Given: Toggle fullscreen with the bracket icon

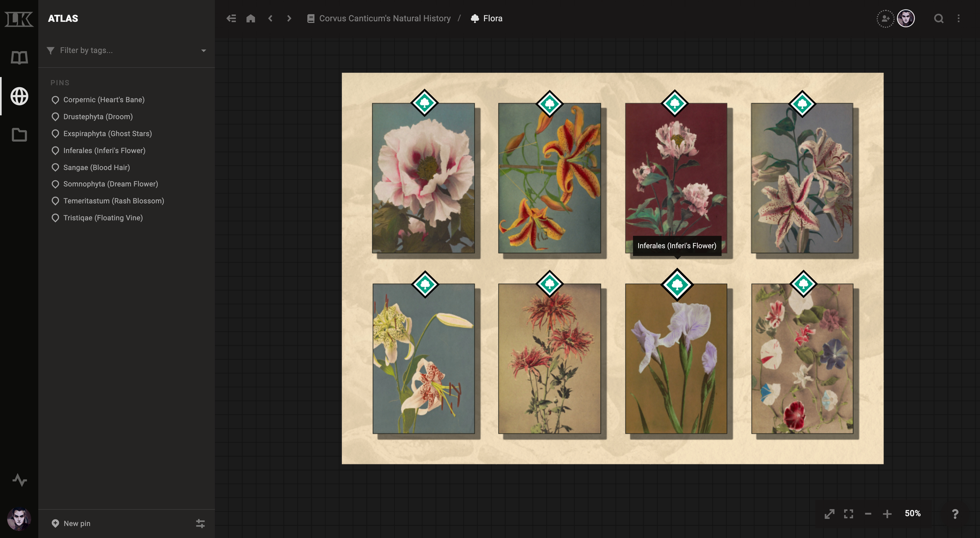Looking at the screenshot, I should [x=849, y=514].
